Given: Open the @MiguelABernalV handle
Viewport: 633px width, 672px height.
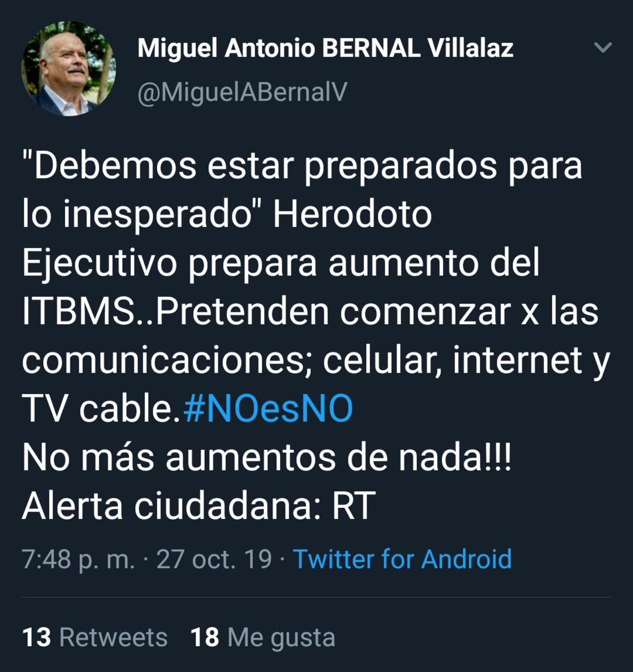Looking at the screenshot, I should (242, 92).
